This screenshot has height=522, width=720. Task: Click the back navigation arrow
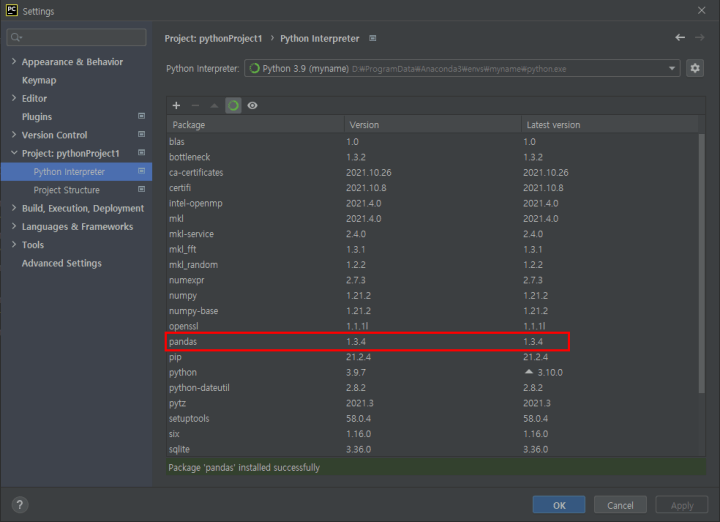click(680, 38)
